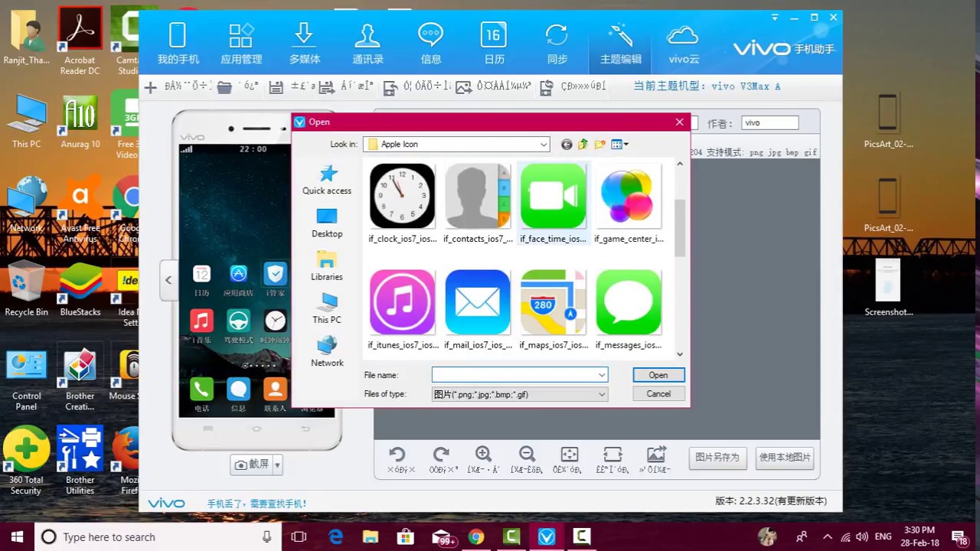Viewport: 980px width, 551px height.
Task: Cancel the Open dialog
Action: coord(658,393)
